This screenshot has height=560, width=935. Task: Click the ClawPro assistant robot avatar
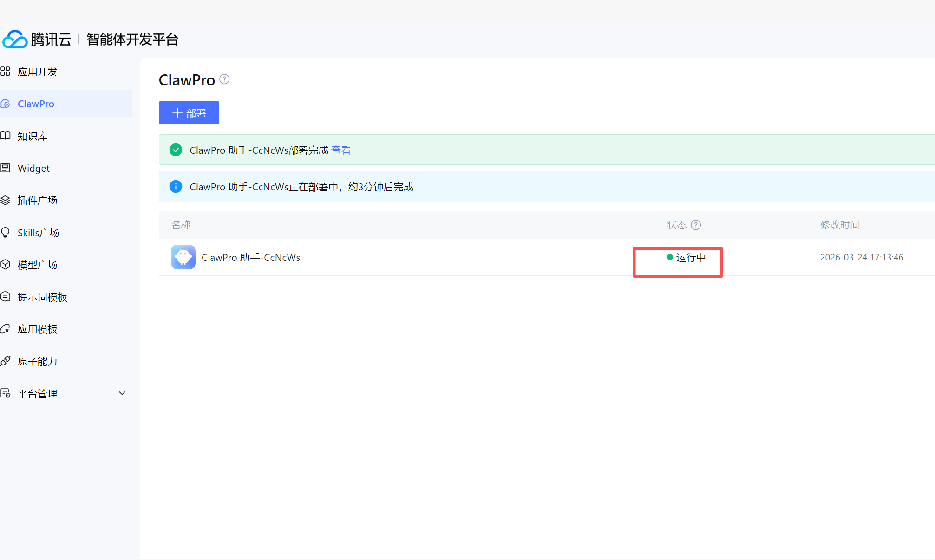[x=183, y=257]
